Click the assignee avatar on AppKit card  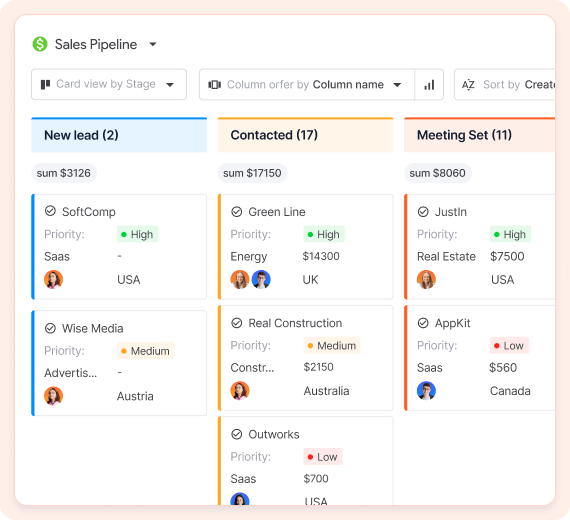(x=426, y=391)
